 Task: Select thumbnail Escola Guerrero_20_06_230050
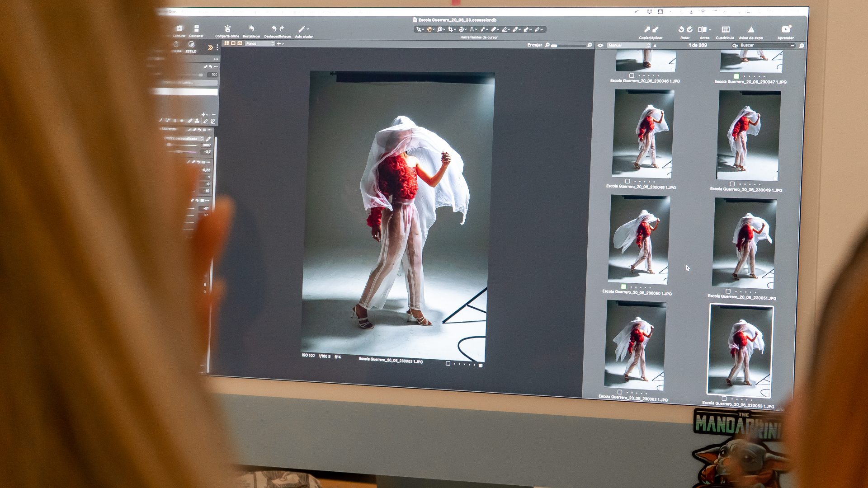pos(639,239)
